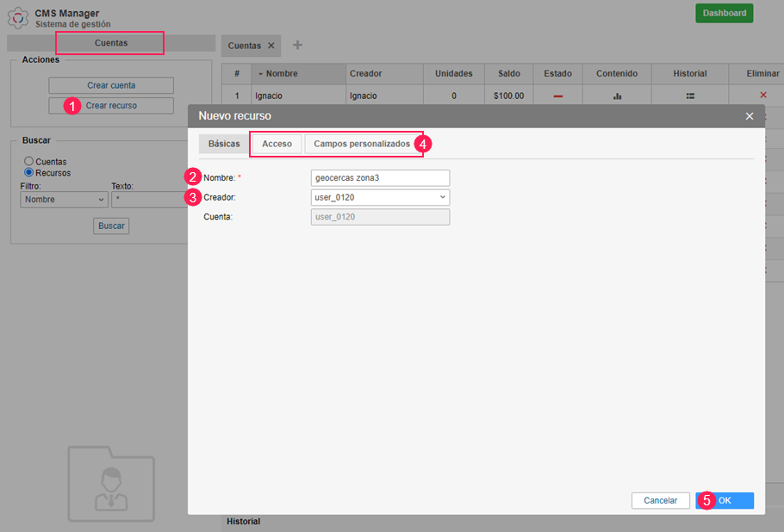Click Estado red dash for Ignacio
The image size is (784, 532).
pos(557,96)
